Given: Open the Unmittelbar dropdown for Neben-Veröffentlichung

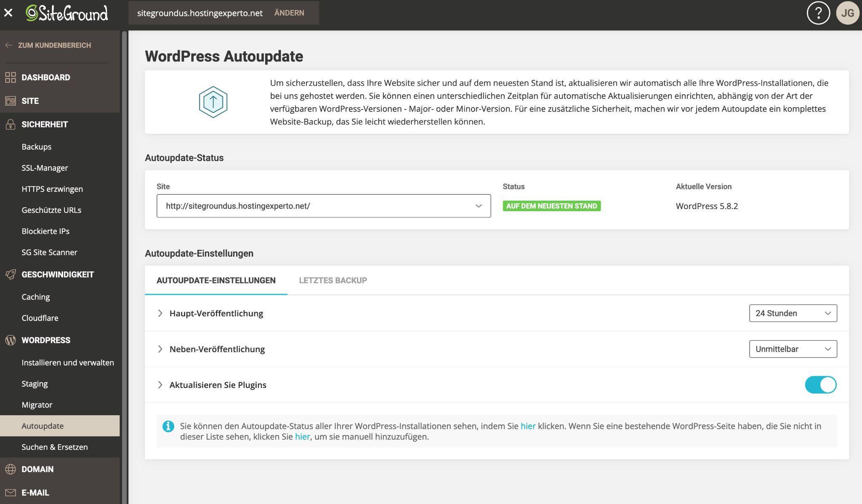Looking at the screenshot, I should click(x=793, y=349).
